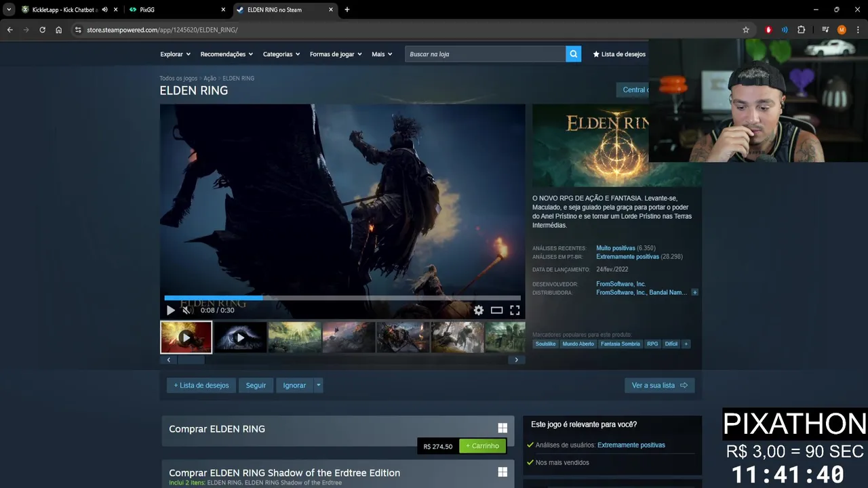868x488 pixels.
Task: Add game to Lista de desejos
Action: pos(201,385)
